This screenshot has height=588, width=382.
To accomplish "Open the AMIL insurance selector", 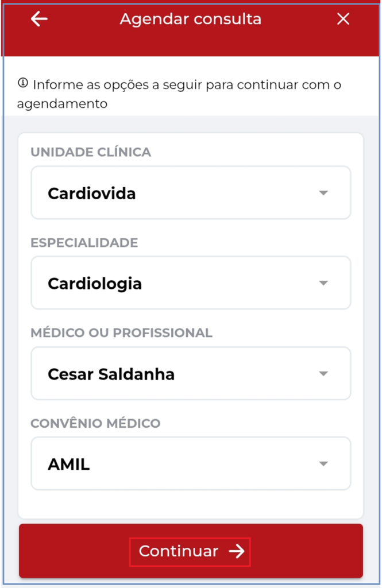I will click(191, 463).
